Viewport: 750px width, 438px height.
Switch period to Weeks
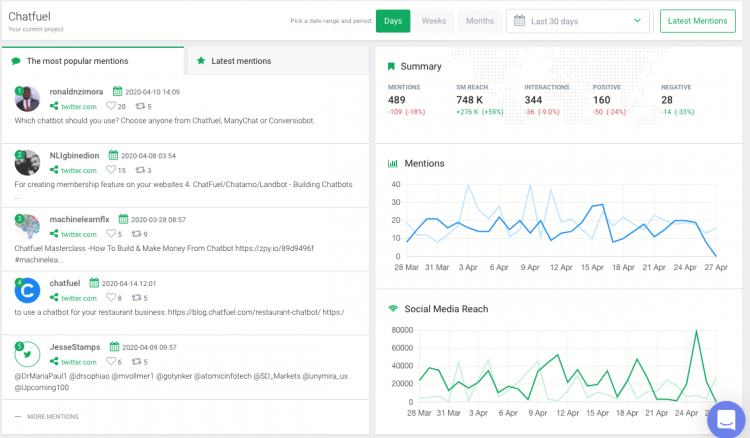[x=434, y=21]
